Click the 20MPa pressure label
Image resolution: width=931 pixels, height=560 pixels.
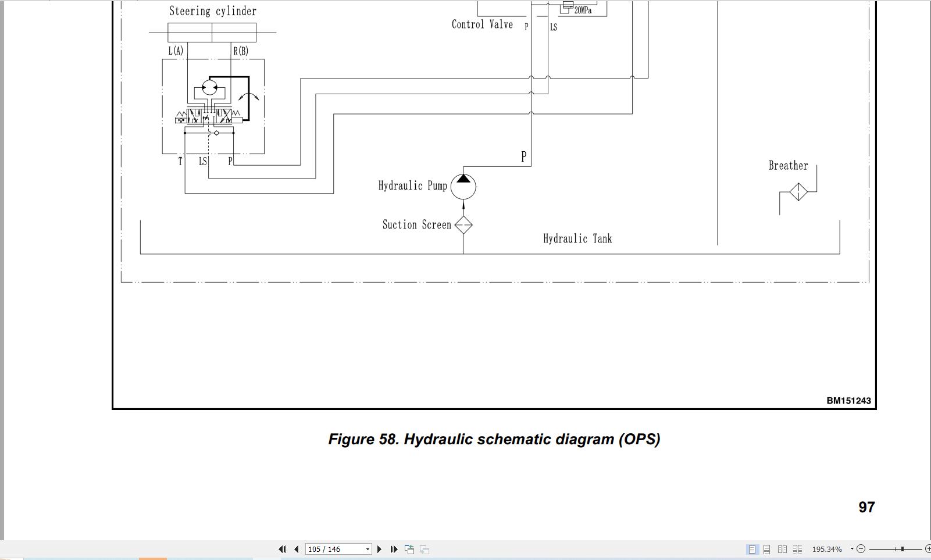point(583,10)
